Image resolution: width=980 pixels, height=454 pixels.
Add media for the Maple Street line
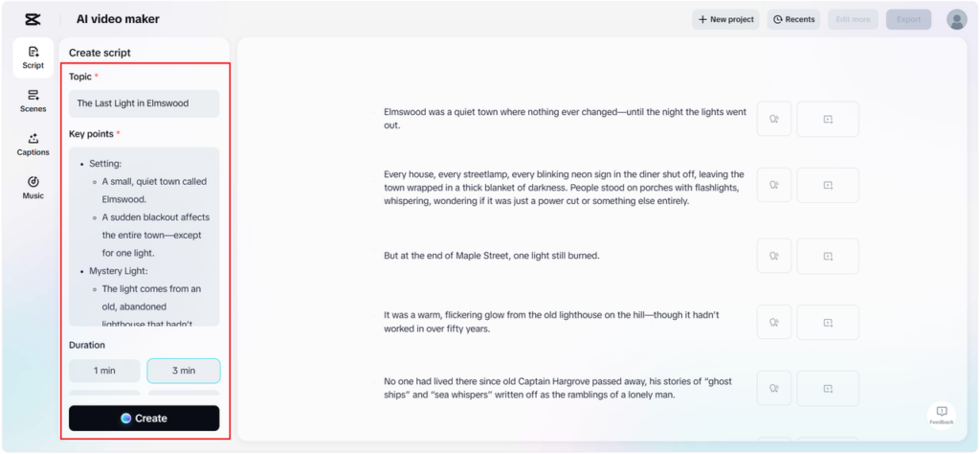point(828,256)
